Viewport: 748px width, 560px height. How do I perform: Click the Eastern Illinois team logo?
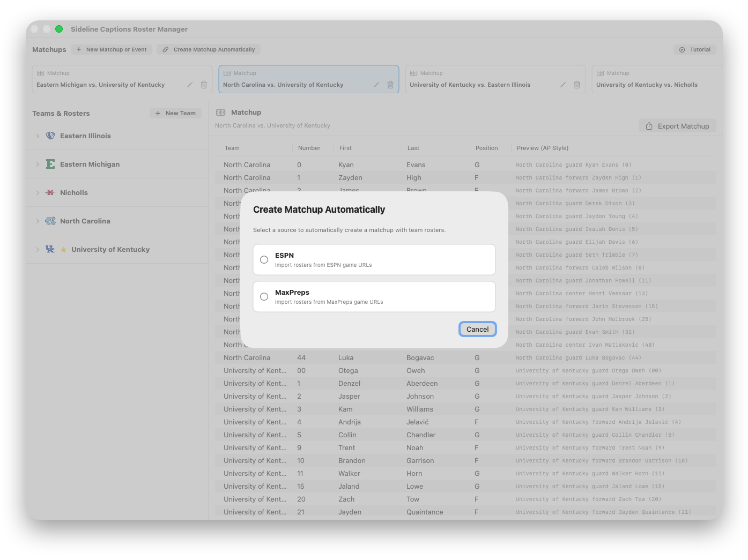pyautogui.click(x=50, y=136)
